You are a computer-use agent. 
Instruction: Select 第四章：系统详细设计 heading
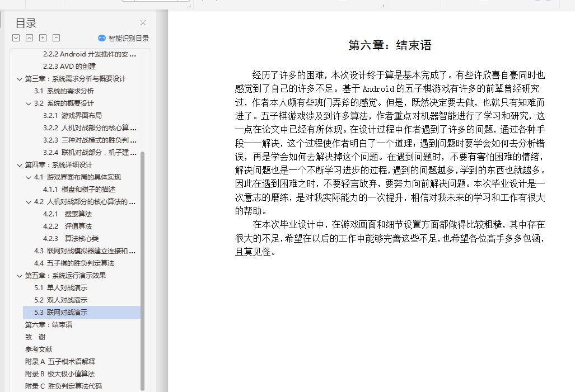[59, 165]
